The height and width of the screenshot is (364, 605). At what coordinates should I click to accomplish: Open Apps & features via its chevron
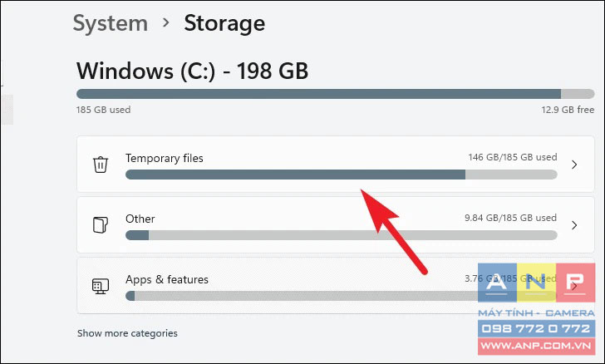pyautogui.click(x=575, y=286)
